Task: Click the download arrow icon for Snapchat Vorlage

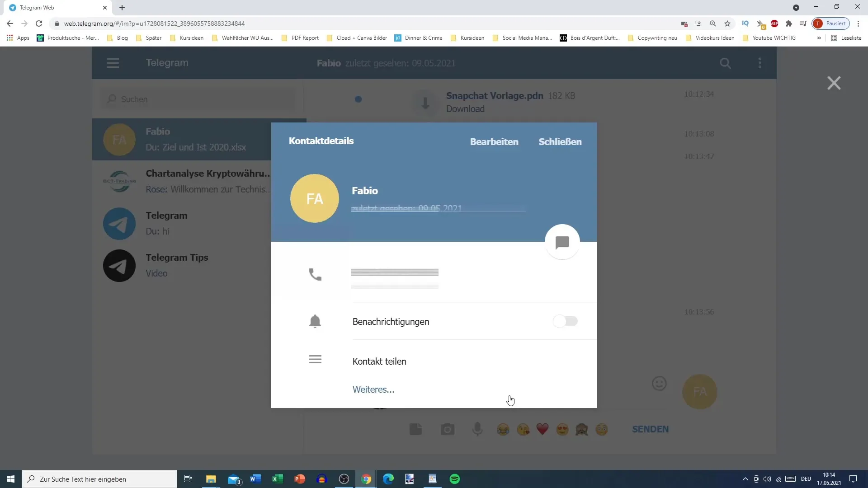Action: (x=425, y=103)
